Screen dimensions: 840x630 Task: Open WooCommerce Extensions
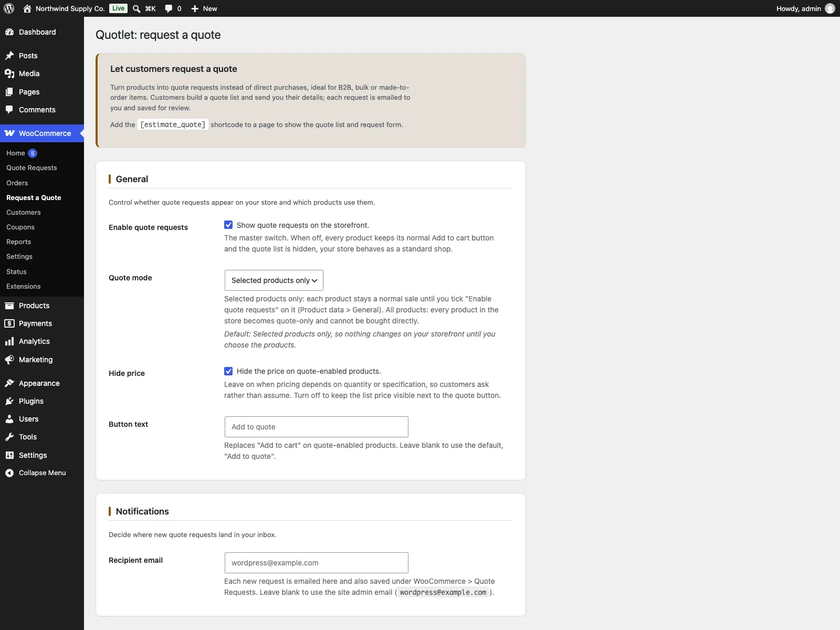tap(24, 287)
